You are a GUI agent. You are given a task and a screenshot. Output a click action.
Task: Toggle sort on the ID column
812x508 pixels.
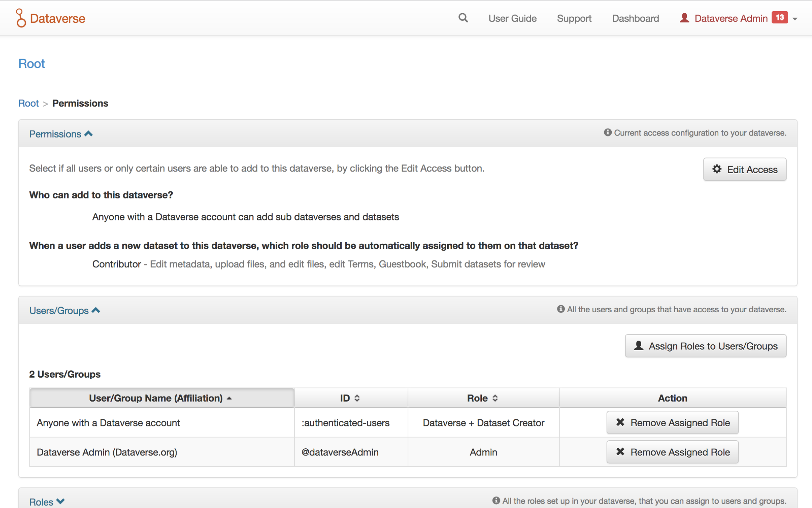[357, 398]
